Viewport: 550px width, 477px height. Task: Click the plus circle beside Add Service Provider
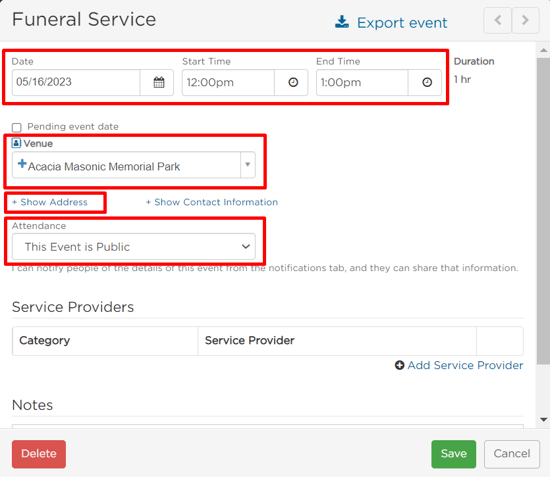click(399, 365)
